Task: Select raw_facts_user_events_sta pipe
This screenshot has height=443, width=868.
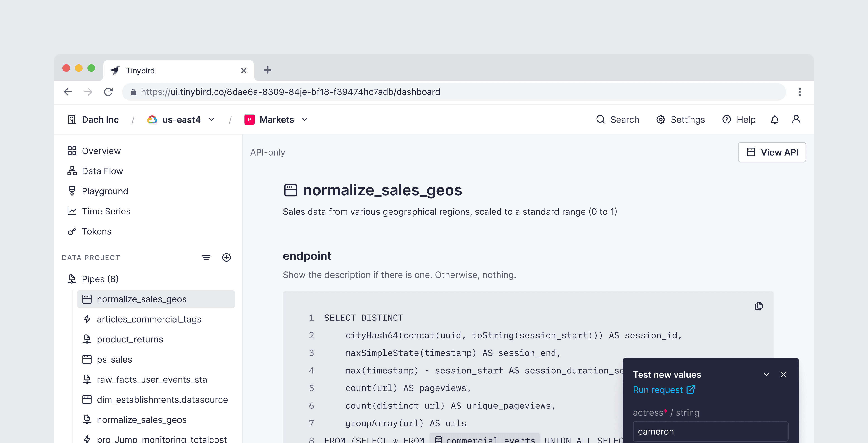Action: 145,379
